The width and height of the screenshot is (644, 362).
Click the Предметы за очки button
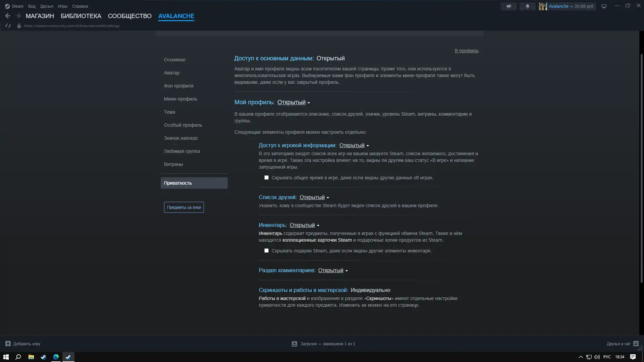click(x=184, y=207)
